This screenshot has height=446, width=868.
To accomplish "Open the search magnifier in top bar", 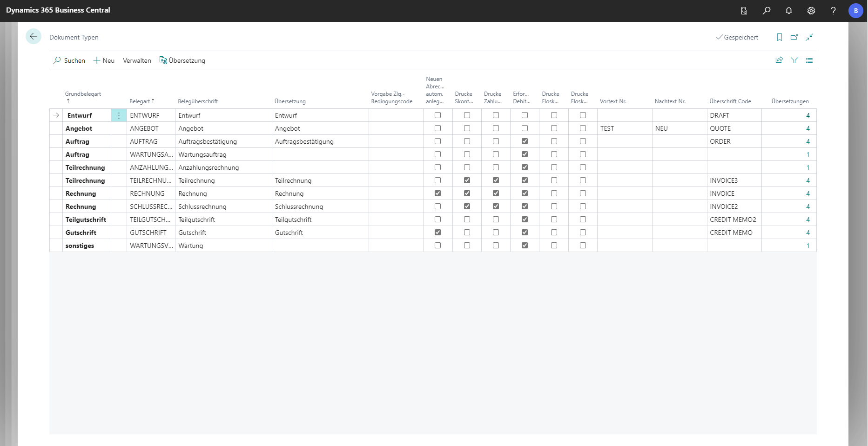I will (767, 11).
